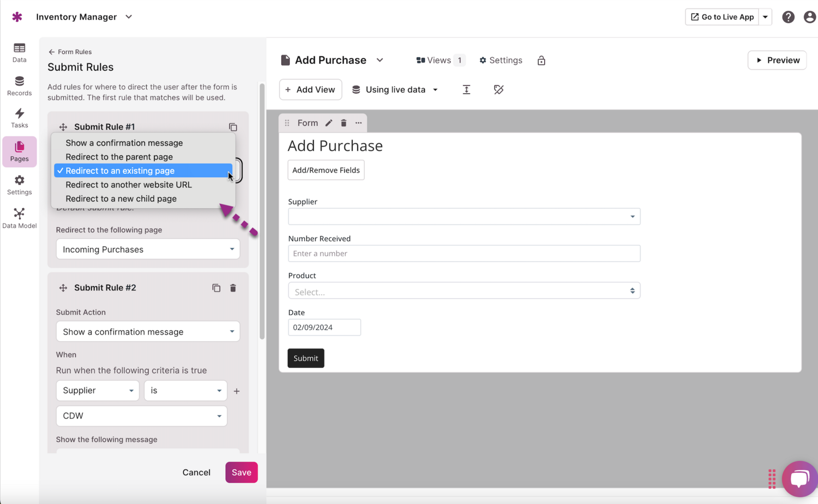Open the help question mark icon
The height and width of the screenshot is (504, 818).
click(x=788, y=17)
